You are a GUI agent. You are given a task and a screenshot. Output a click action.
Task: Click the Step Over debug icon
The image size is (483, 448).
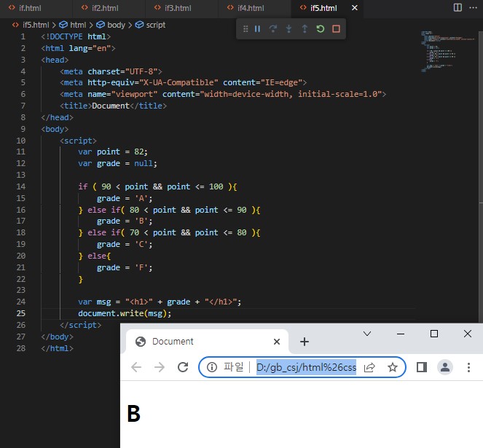tap(273, 29)
